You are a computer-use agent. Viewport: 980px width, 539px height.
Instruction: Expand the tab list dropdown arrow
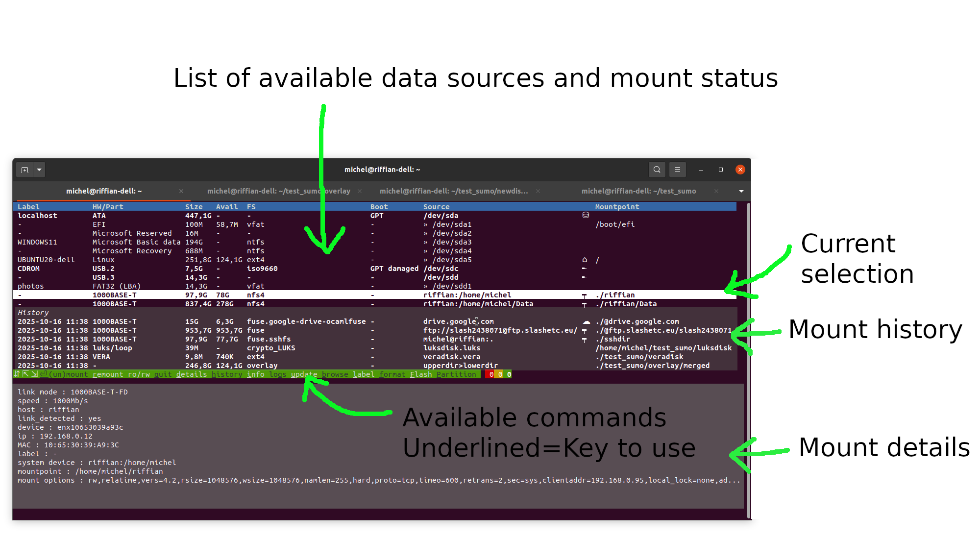pos(741,191)
